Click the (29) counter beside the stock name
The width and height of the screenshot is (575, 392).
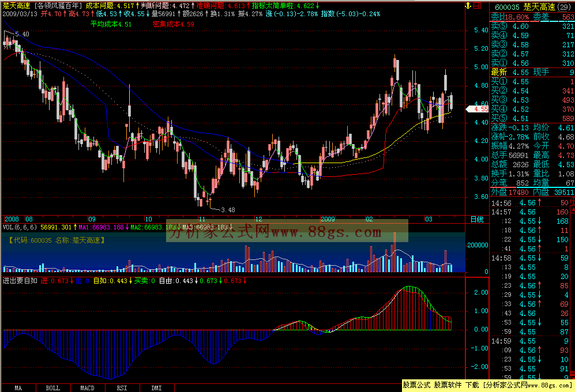564,7
